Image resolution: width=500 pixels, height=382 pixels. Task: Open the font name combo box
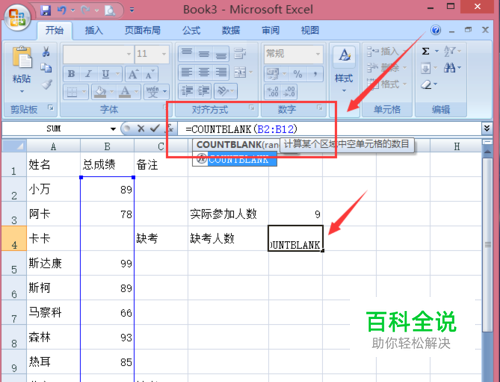(x=99, y=54)
